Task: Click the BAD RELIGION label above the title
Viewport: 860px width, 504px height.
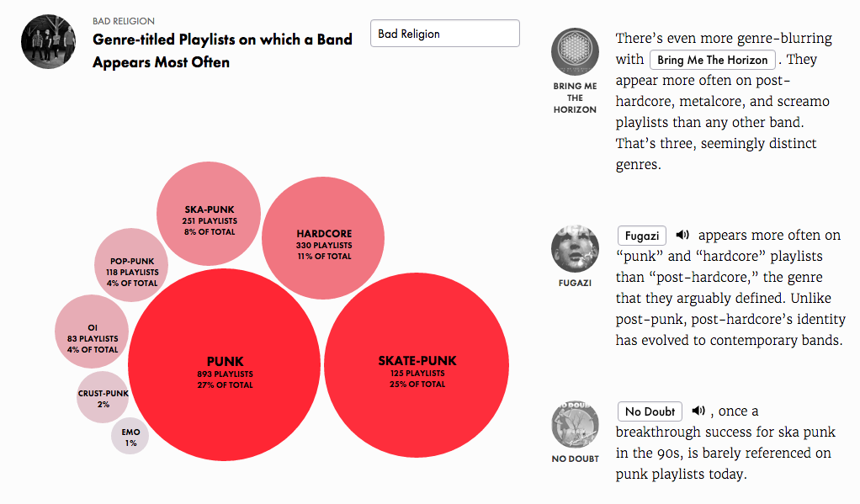Action: pyautogui.click(x=124, y=21)
